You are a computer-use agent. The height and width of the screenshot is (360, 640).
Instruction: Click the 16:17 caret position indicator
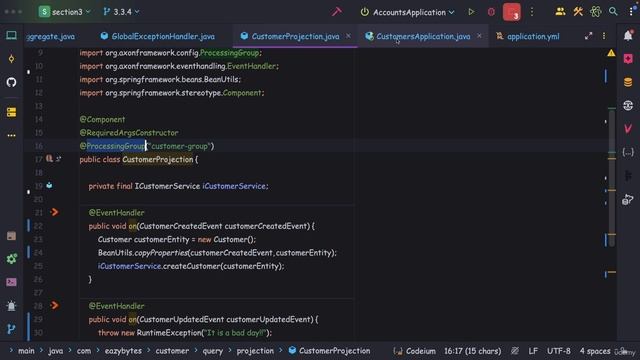472,351
